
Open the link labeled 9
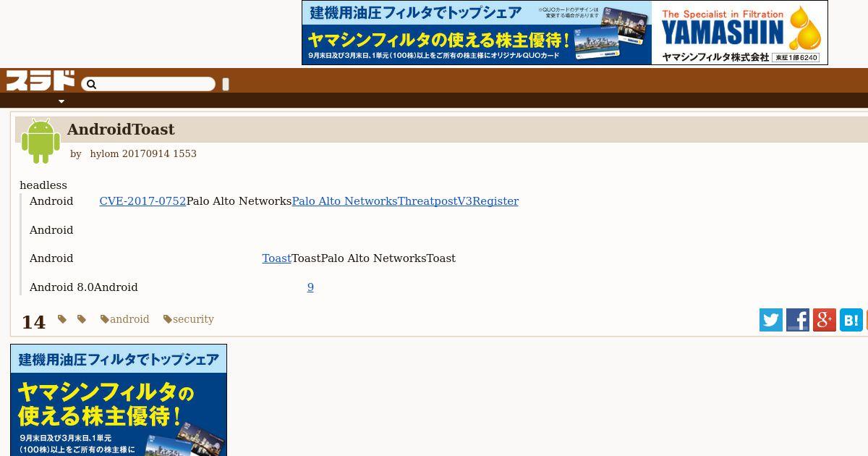(310, 287)
